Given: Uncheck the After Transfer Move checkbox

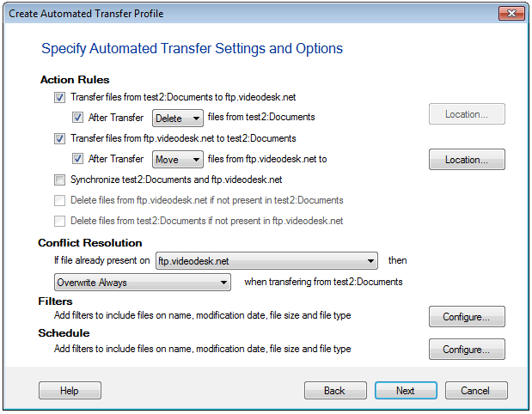Looking at the screenshot, I should pyautogui.click(x=78, y=159).
